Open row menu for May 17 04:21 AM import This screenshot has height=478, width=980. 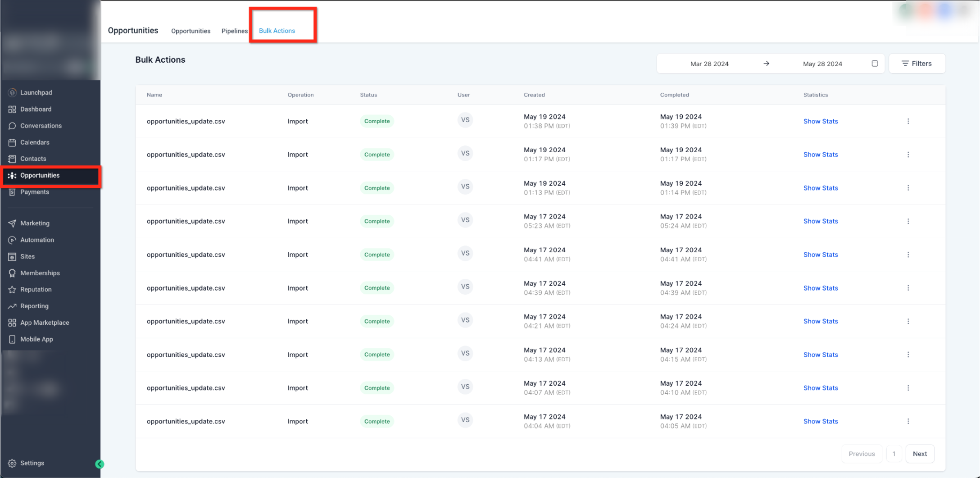point(908,321)
